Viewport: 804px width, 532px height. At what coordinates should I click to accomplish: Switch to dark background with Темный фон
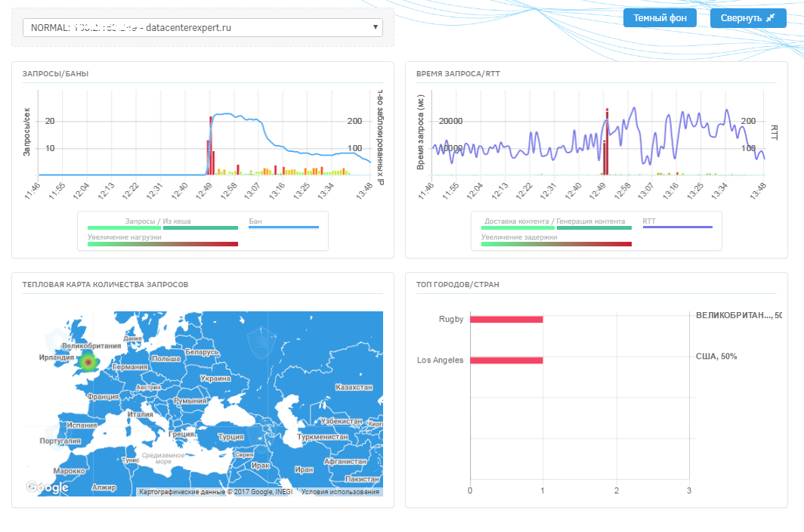(660, 18)
